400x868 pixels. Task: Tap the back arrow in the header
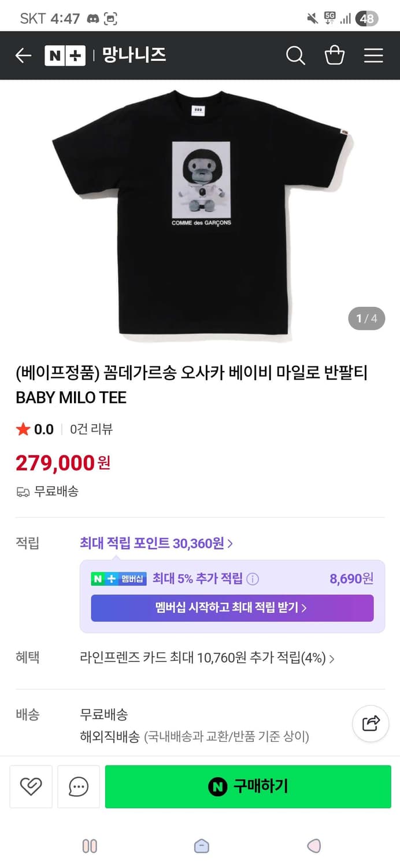[x=23, y=55]
